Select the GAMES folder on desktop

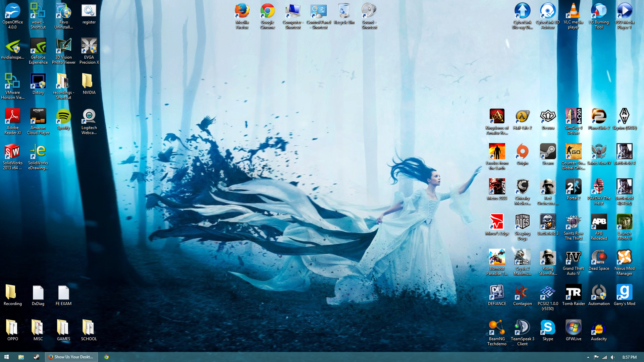click(64, 330)
